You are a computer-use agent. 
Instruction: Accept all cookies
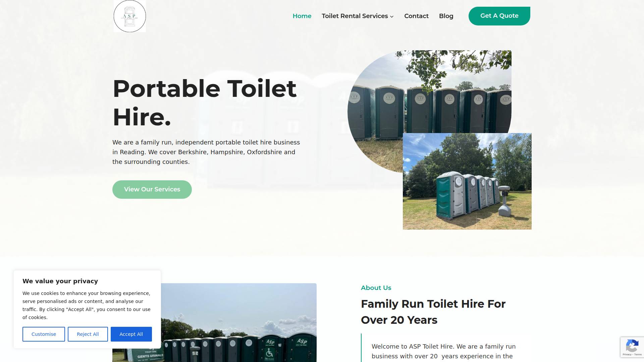(x=131, y=334)
